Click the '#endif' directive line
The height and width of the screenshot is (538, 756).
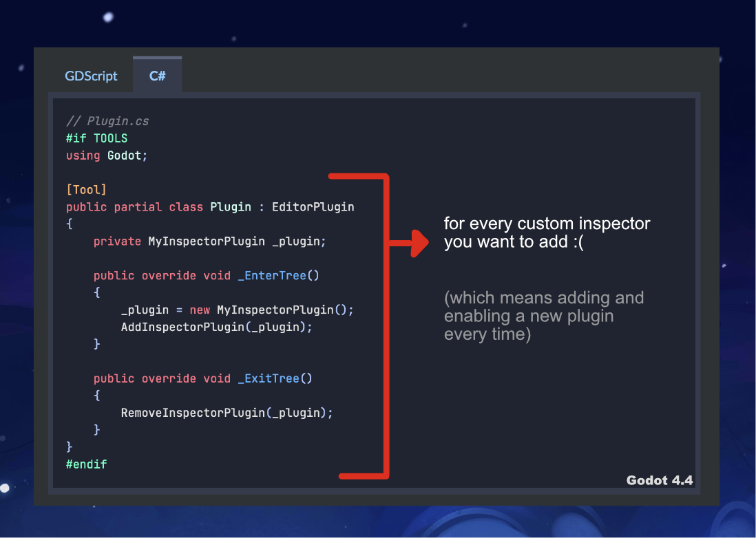86,464
